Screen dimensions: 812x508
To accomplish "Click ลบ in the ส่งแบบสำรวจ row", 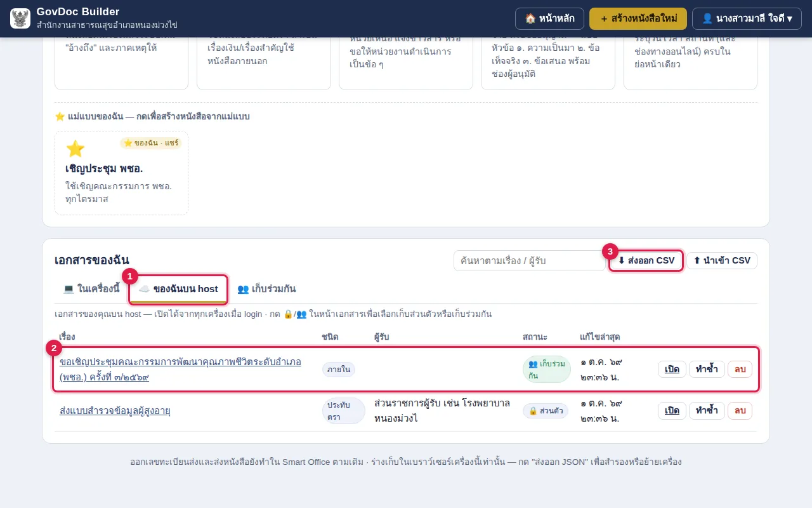I will point(740,410).
